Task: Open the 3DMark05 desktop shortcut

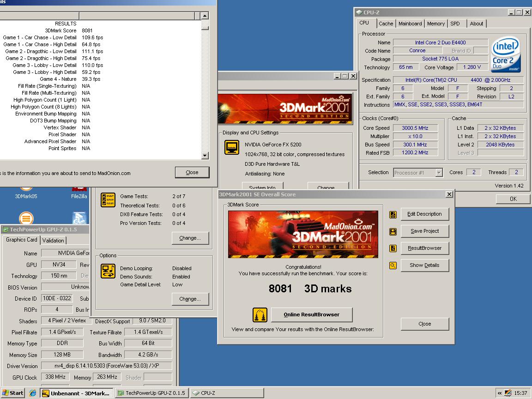Action: (x=26, y=193)
